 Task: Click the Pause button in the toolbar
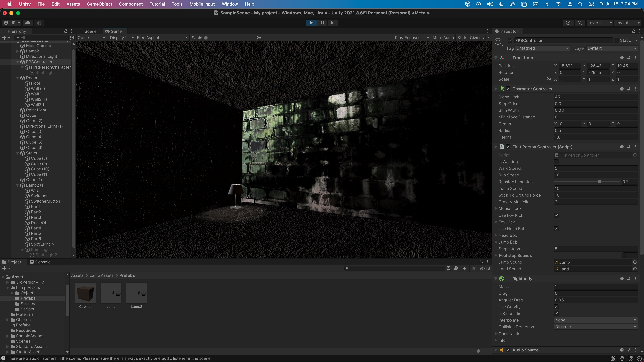(322, 23)
